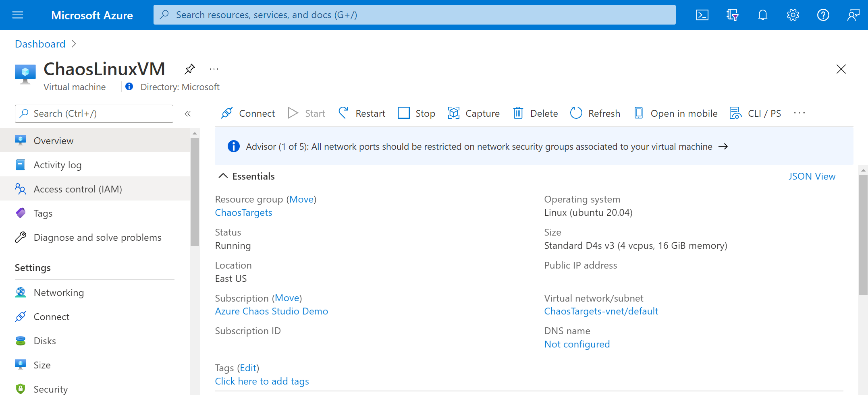Switch to JSON View
The height and width of the screenshot is (395, 868).
[812, 176]
